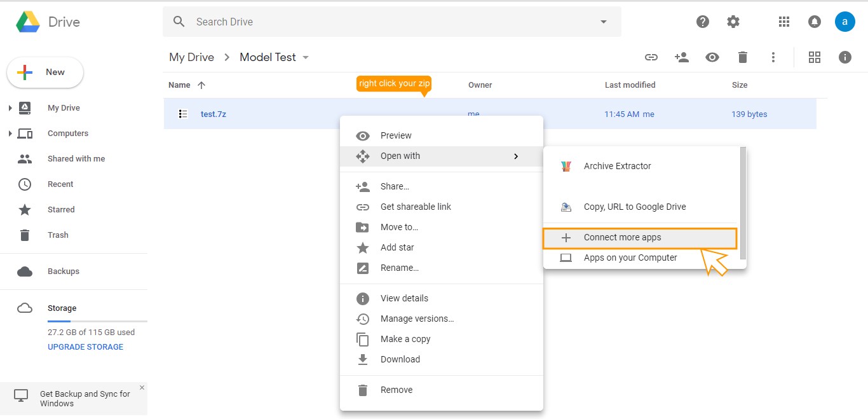Click the get shareable link toolbar icon
Viewport: 868px width, 419px height.
click(651, 57)
